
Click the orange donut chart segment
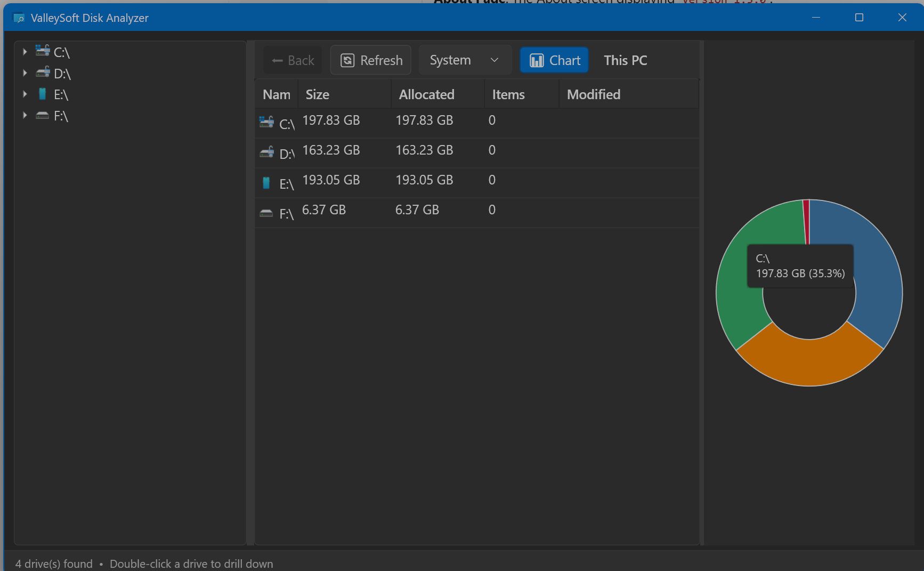coord(809,362)
